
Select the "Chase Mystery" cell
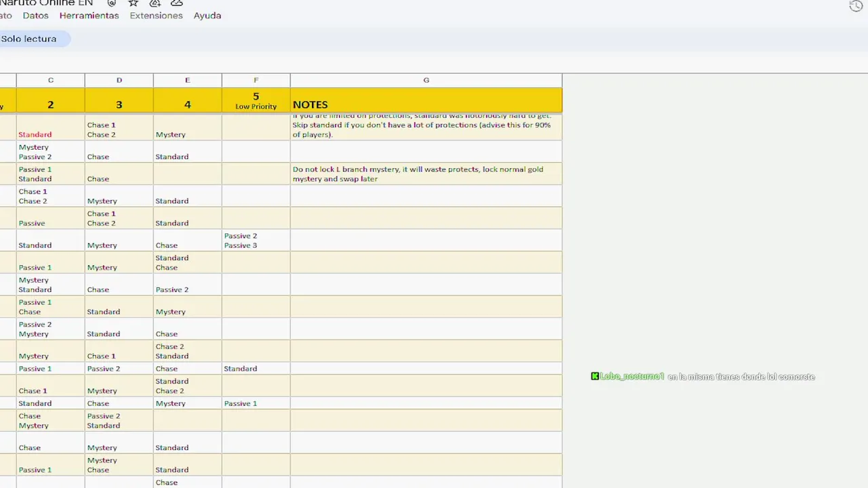51,420
